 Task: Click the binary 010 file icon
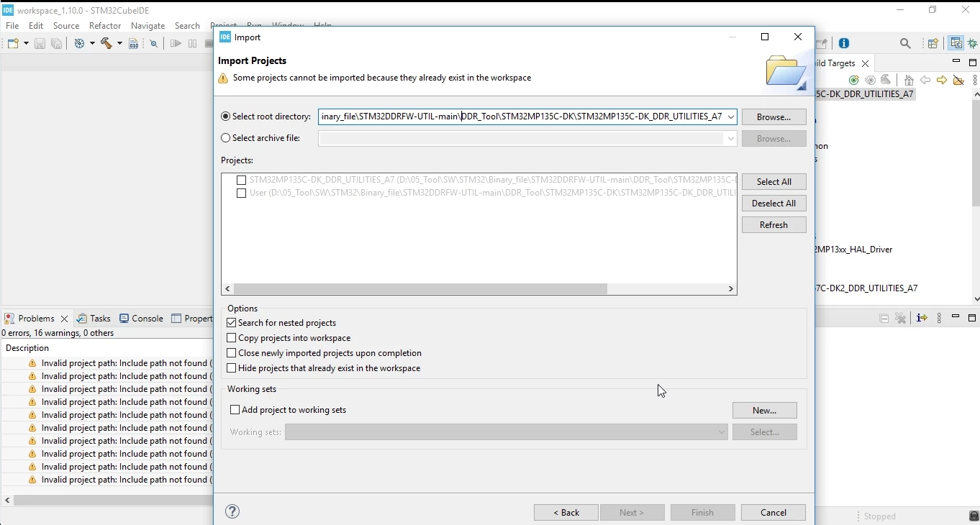tap(133, 44)
